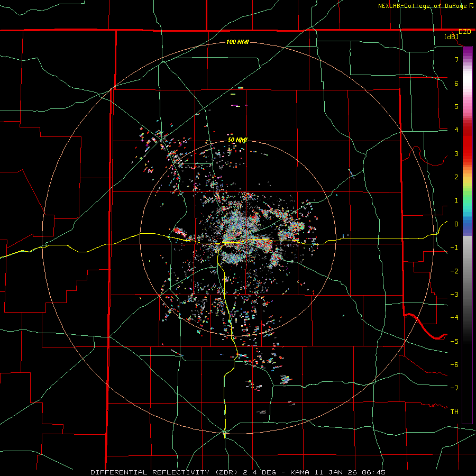Screen dimensions: 476x476
Task: Click the TH threshold label on scale
Action: click(x=454, y=412)
